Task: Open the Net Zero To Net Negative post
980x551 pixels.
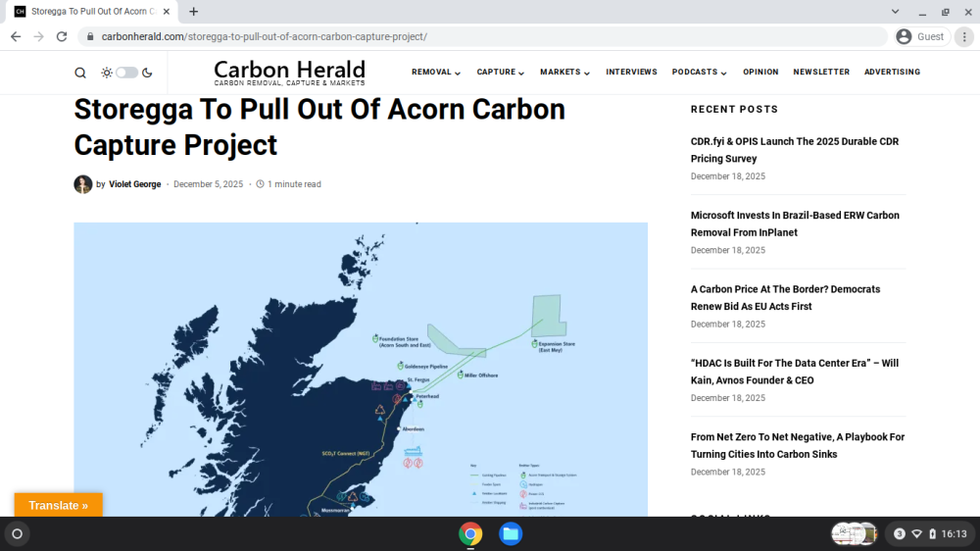Action: [798, 445]
